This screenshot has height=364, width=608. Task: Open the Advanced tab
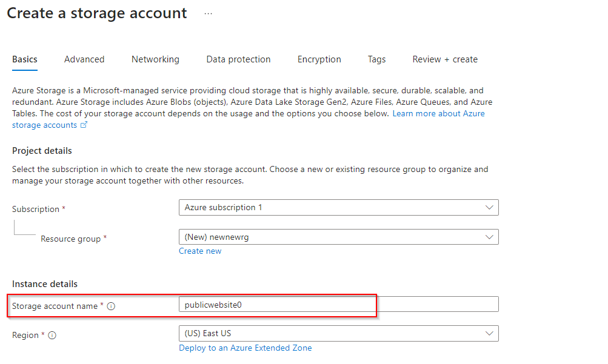click(84, 59)
